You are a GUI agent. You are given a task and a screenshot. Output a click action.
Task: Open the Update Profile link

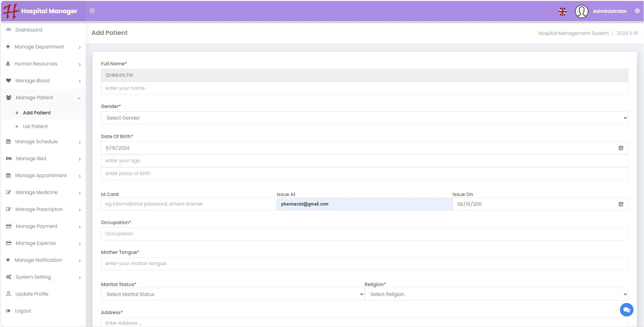[x=32, y=294]
